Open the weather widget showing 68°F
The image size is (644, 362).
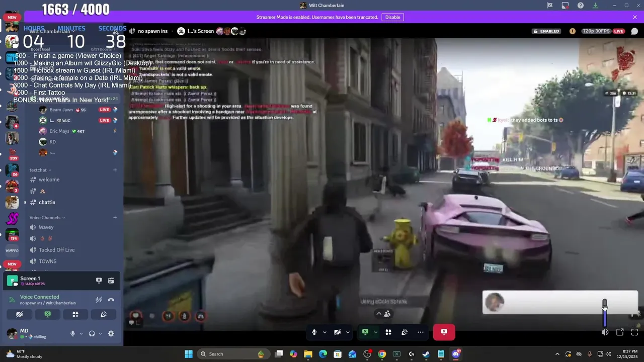coord(24,354)
